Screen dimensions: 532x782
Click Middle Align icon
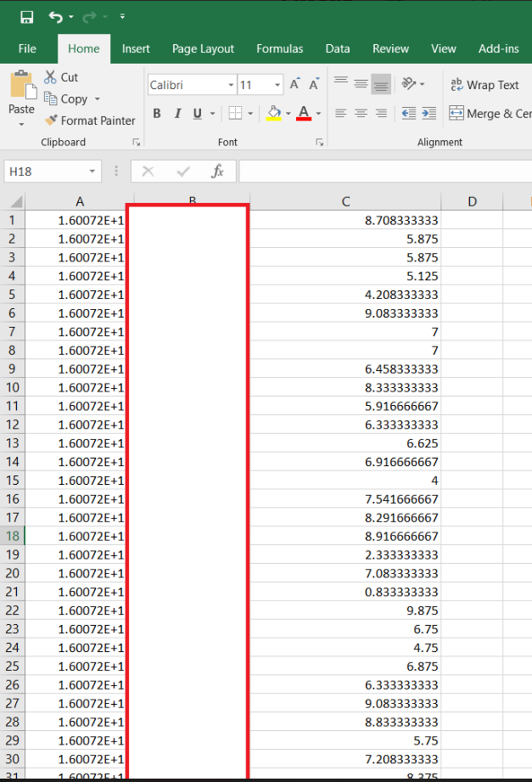[x=361, y=84]
